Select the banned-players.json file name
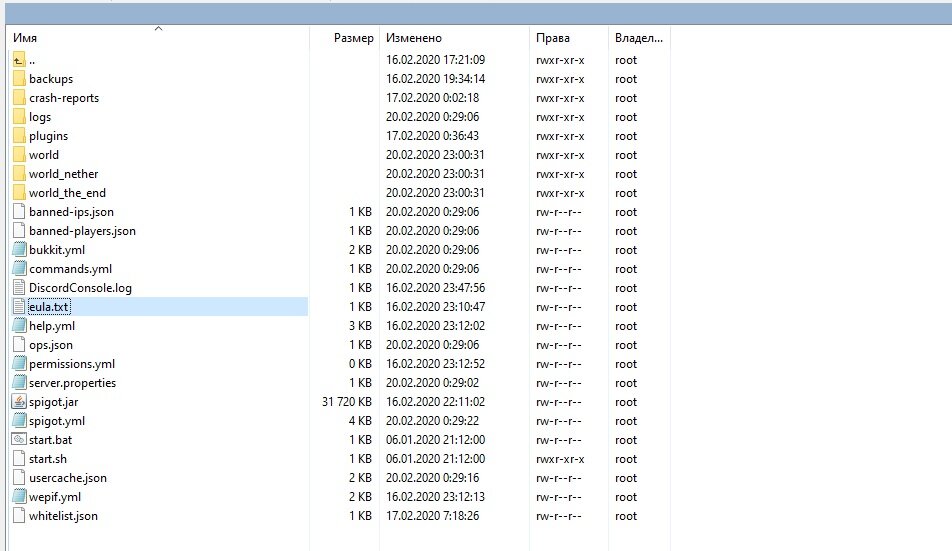Viewport: 952px width, 551px height. click(x=83, y=231)
